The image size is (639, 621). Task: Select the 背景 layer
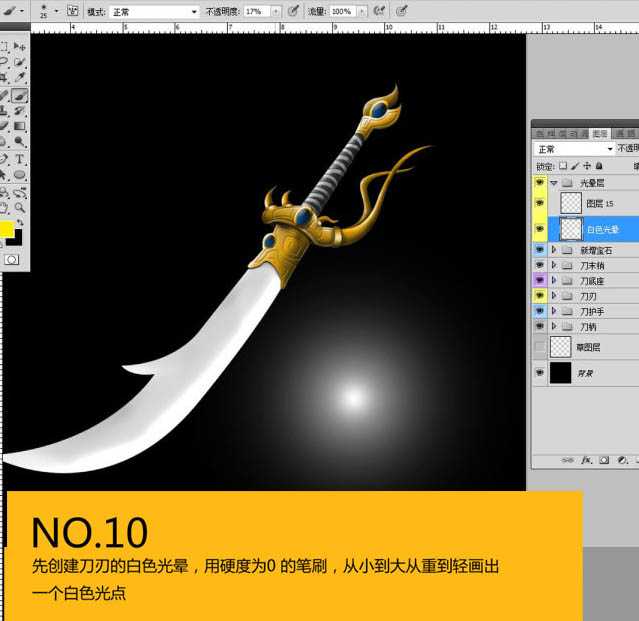click(593, 373)
